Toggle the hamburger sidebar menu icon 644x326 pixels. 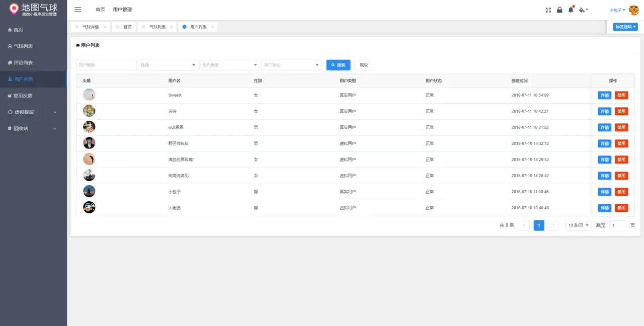(x=77, y=10)
